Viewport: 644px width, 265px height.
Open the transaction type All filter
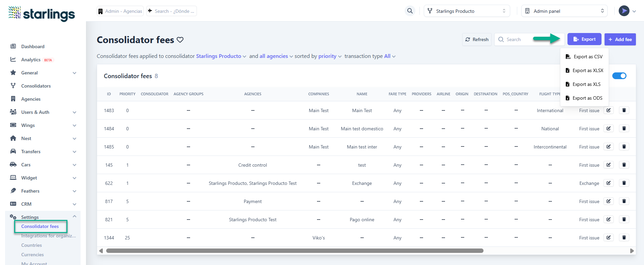click(x=389, y=56)
